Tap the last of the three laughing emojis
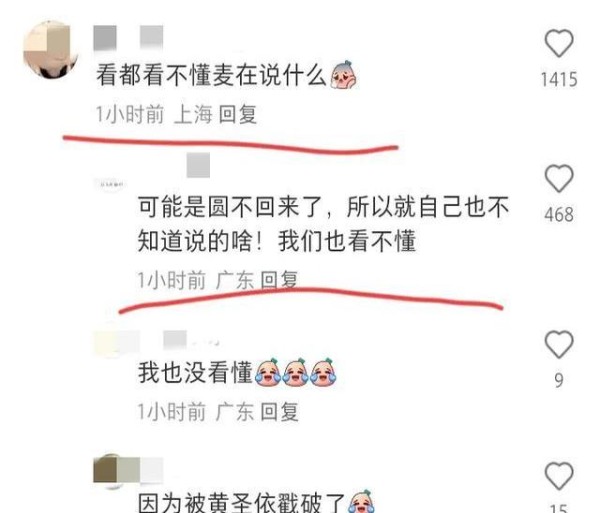 click(323, 371)
